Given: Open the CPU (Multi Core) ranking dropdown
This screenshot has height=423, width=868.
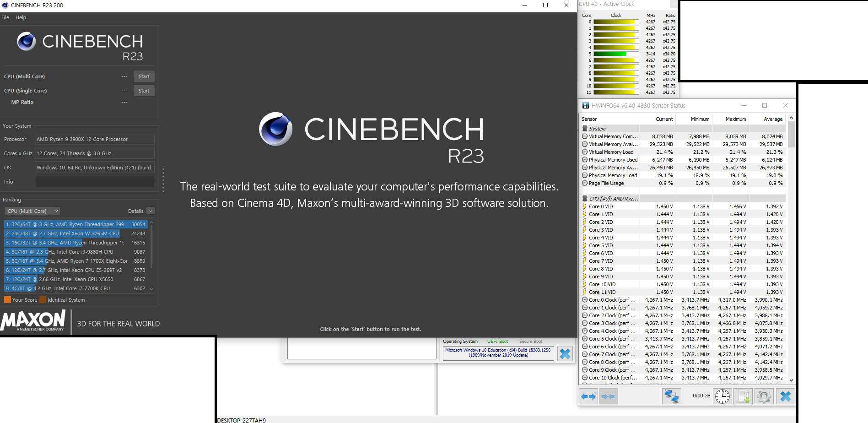Looking at the screenshot, I should (x=32, y=211).
